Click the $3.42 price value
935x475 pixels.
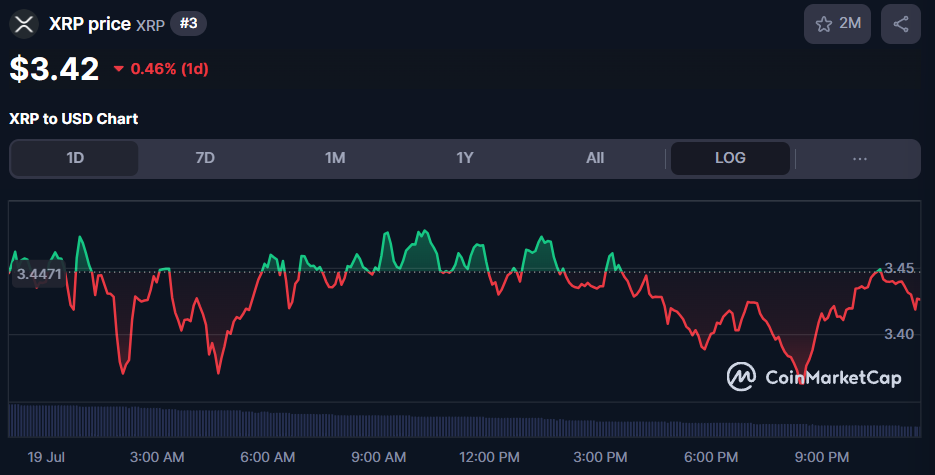(54, 69)
